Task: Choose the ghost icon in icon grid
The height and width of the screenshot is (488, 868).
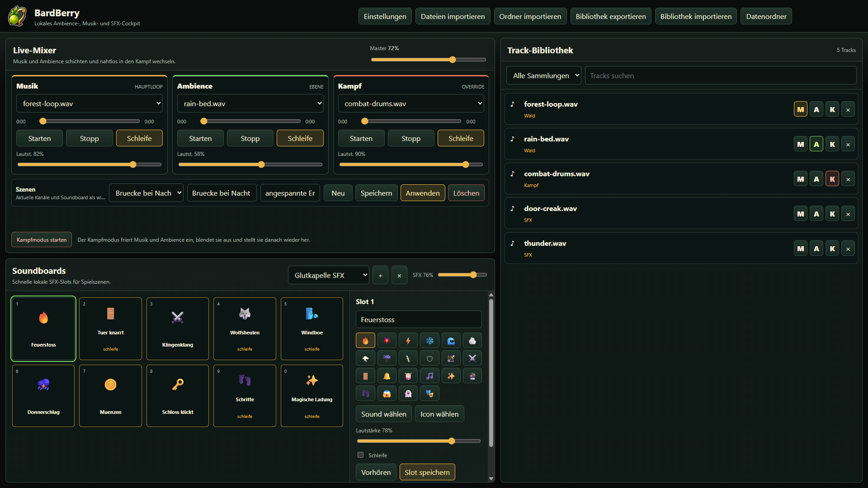Action: (408, 394)
